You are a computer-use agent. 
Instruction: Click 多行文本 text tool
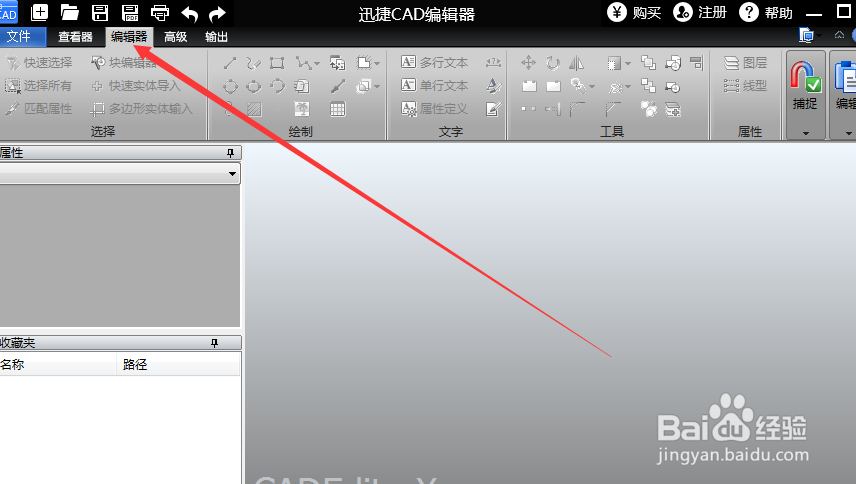coord(435,63)
